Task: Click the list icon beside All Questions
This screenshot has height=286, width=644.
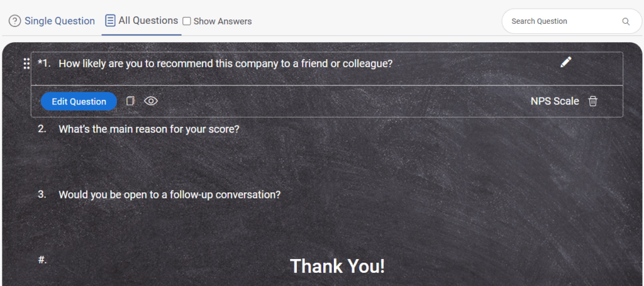Action: pos(110,21)
